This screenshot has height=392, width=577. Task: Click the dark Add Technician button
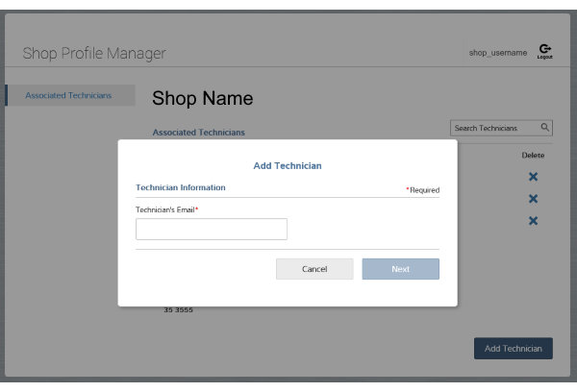pos(513,348)
